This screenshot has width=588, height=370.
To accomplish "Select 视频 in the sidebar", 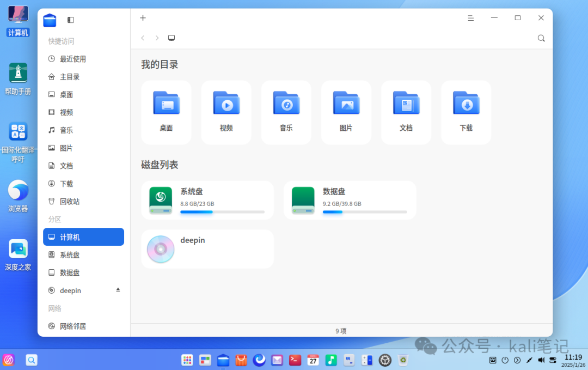I will click(x=84, y=113).
